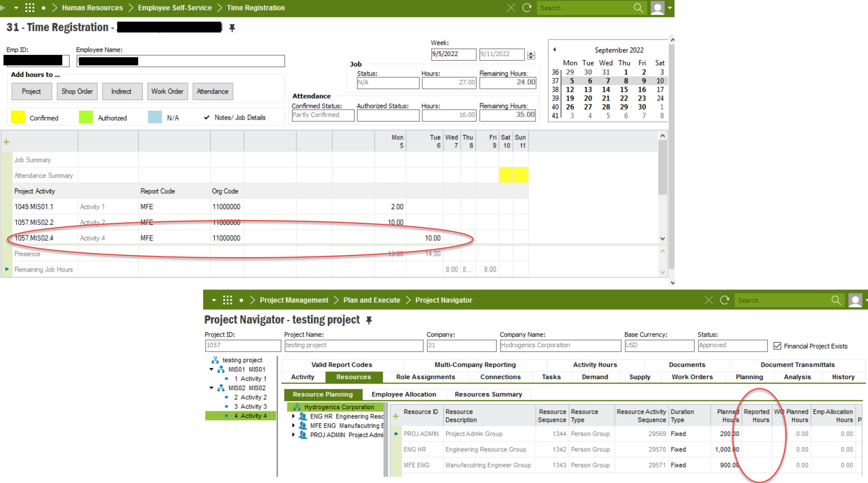Click the yellow Confirmed color swatch
The width and height of the screenshot is (868, 483).
click(x=18, y=117)
